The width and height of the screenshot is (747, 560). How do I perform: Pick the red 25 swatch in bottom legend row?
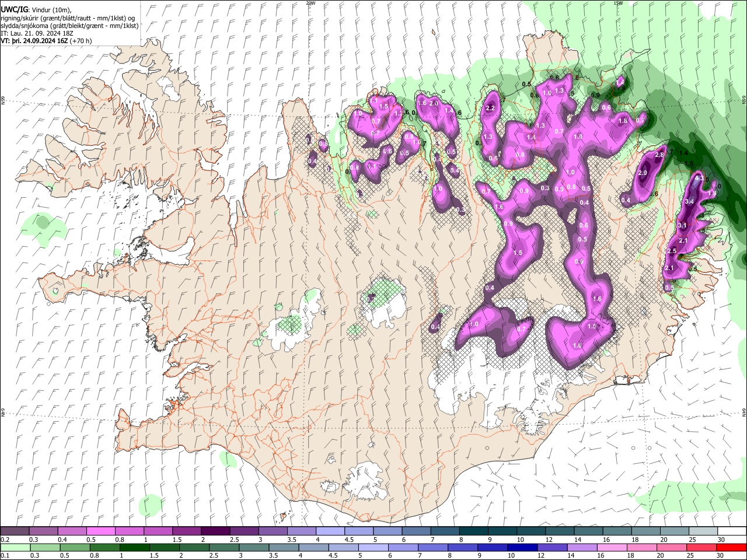702,547
